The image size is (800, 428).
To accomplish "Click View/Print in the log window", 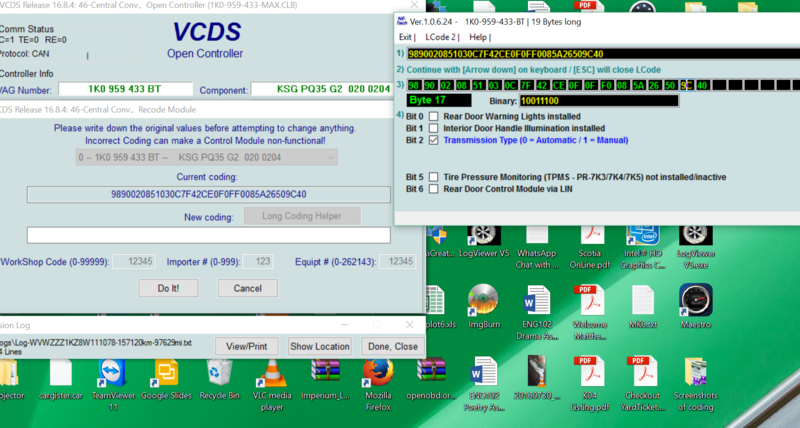I will pyautogui.click(x=246, y=346).
